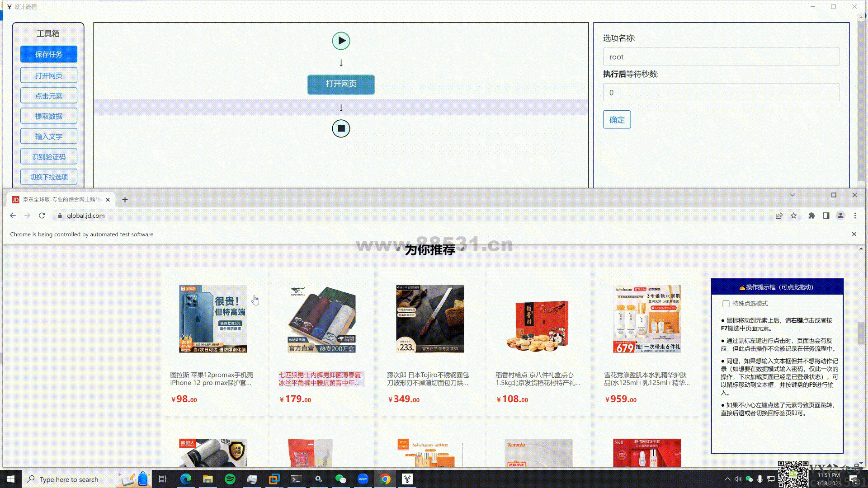Bookmark this page with the star icon
Image resolution: width=868 pixels, height=488 pixels.
click(x=793, y=216)
